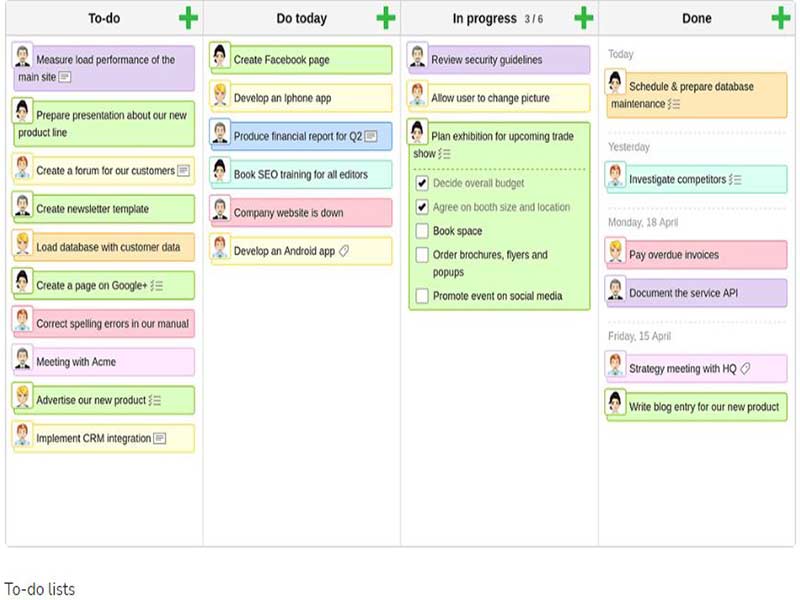The height and width of the screenshot is (600, 800).
Task: Click avatar on Create Facebook page card
Action: 220,57
